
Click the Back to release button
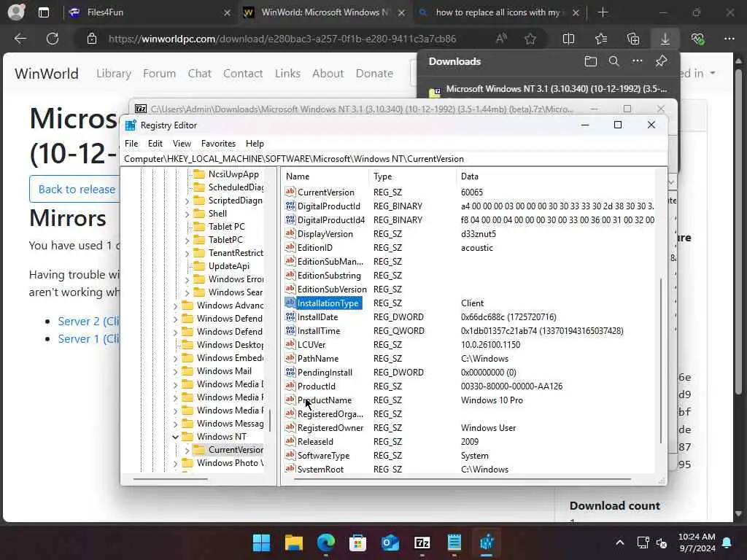(x=75, y=189)
